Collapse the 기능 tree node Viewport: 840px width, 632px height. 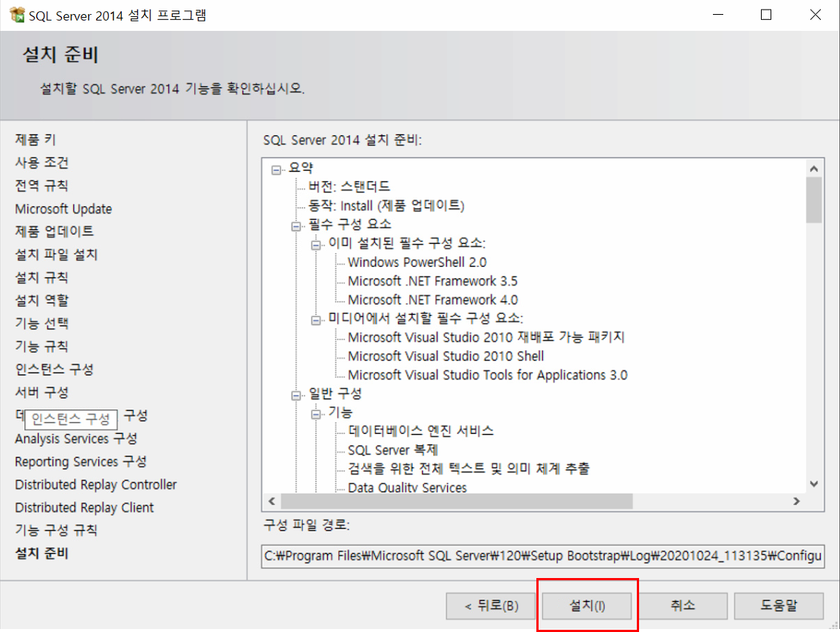click(x=316, y=415)
